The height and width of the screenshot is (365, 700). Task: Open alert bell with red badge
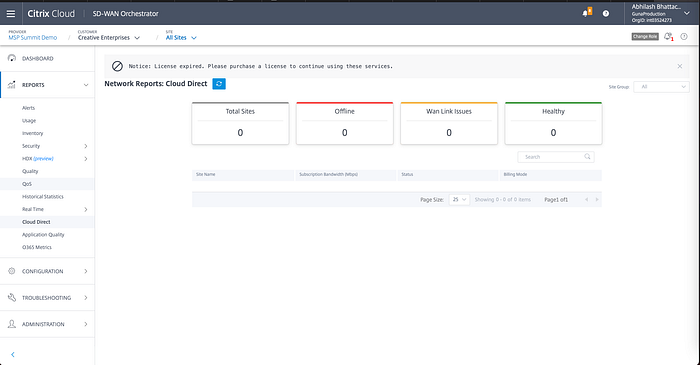(668, 37)
